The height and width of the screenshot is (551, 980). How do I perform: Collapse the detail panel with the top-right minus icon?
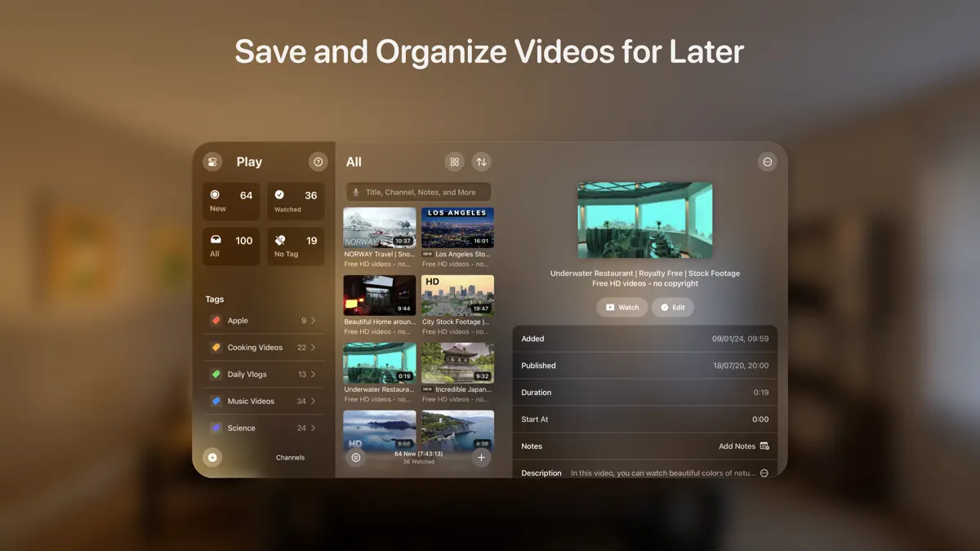point(767,161)
